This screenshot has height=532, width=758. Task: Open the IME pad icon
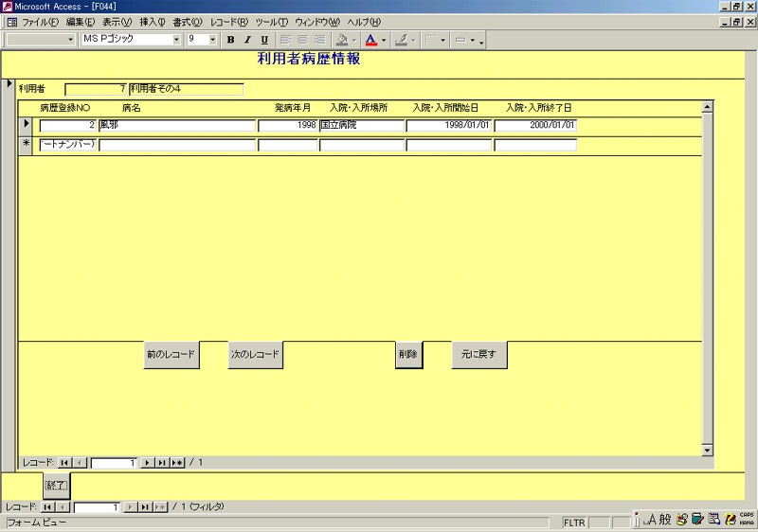(x=681, y=520)
